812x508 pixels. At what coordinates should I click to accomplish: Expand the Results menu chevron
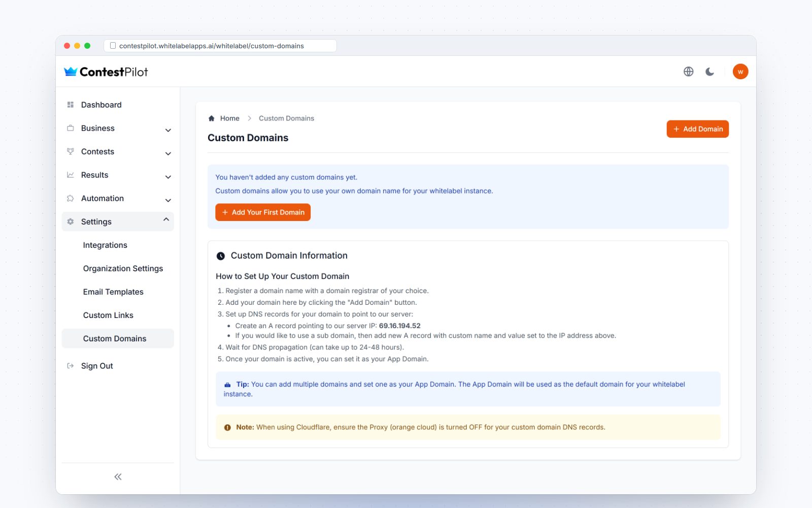[x=168, y=177]
